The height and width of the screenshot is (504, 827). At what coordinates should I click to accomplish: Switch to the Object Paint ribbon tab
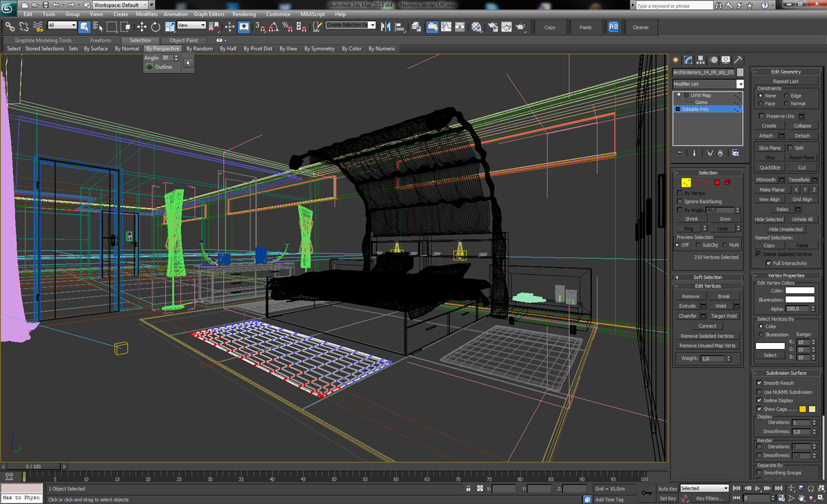183,41
